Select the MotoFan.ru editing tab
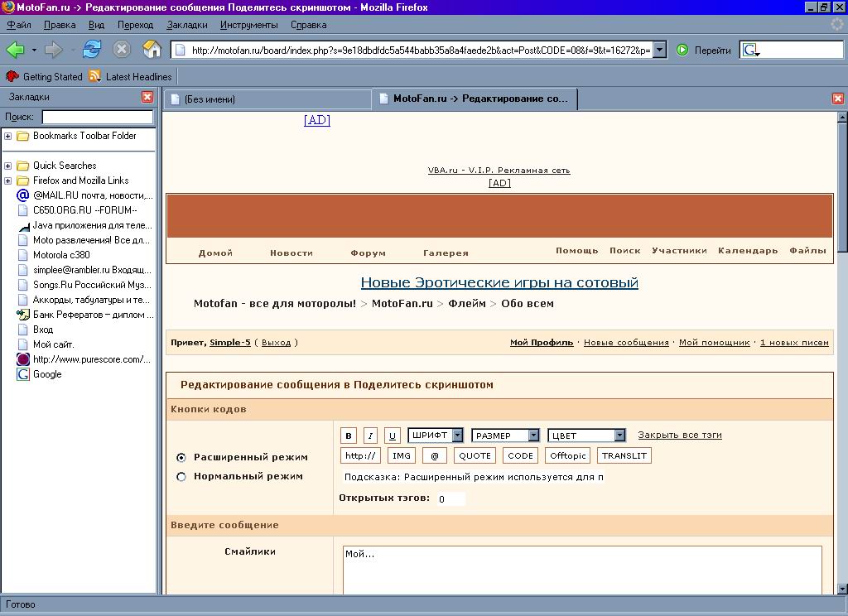Viewport: 848px width, 616px height. tap(475, 99)
